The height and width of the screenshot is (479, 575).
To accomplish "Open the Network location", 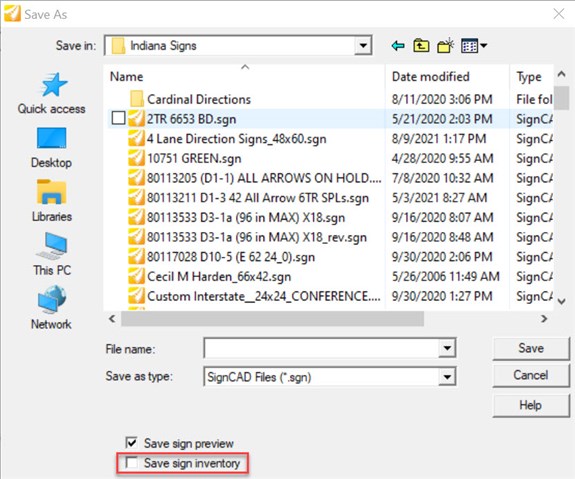I will coord(51,308).
